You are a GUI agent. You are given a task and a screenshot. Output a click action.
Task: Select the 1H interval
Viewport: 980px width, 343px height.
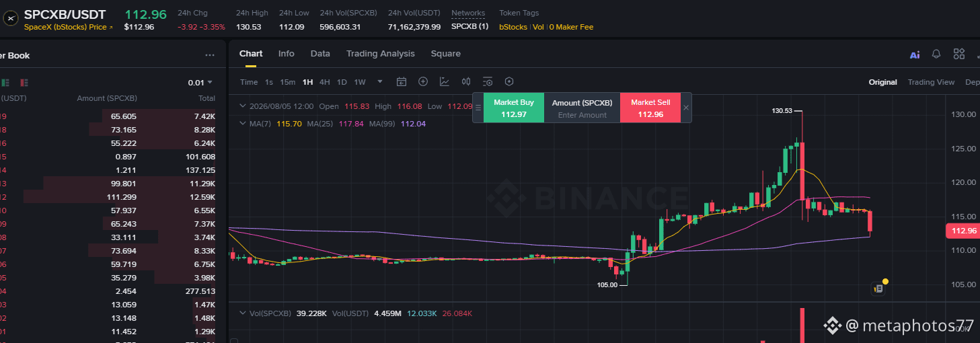tap(307, 82)
